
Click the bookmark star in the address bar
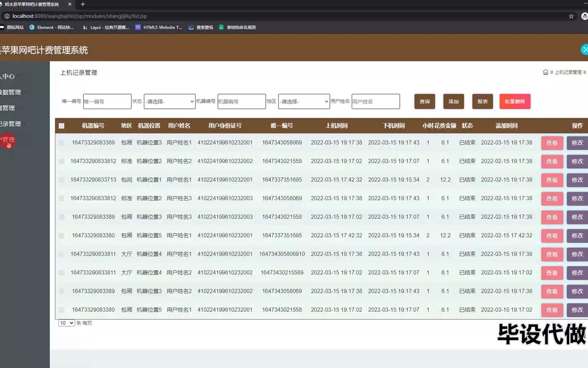click(570, 16)
